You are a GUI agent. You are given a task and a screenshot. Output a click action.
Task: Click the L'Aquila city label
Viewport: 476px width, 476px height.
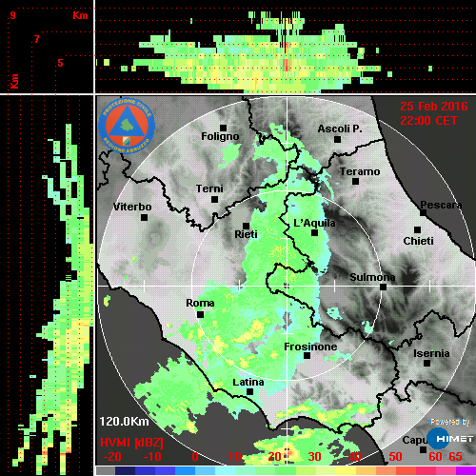pos(314,223)
